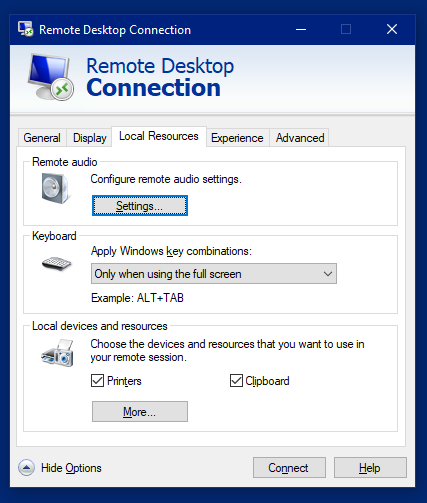Uncheck the Clipboard checkbox

tap(236, 381)
